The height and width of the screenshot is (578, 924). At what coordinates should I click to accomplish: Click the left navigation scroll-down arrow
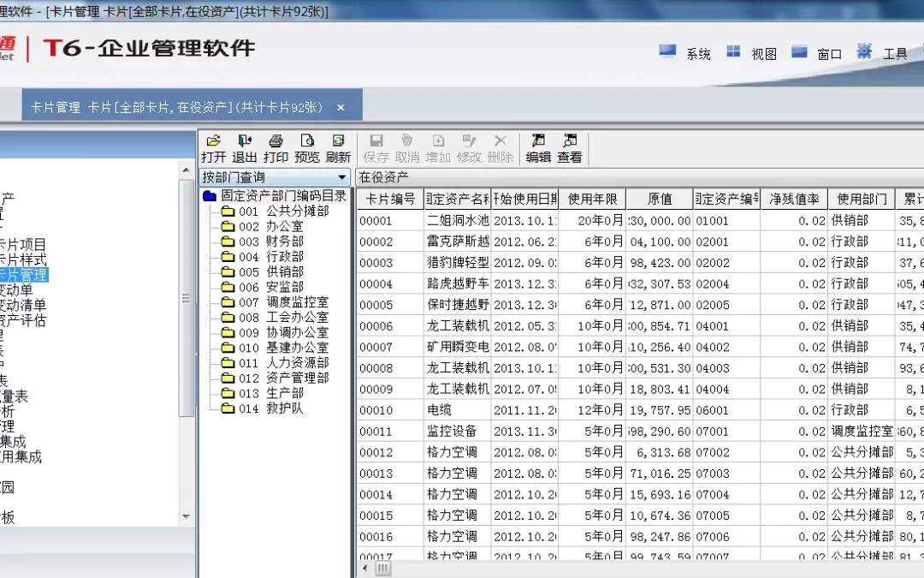click(187, 516)
